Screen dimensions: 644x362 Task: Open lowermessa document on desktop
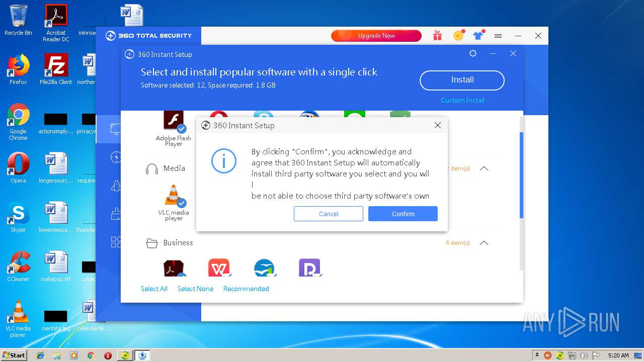(x=56, y=217)
